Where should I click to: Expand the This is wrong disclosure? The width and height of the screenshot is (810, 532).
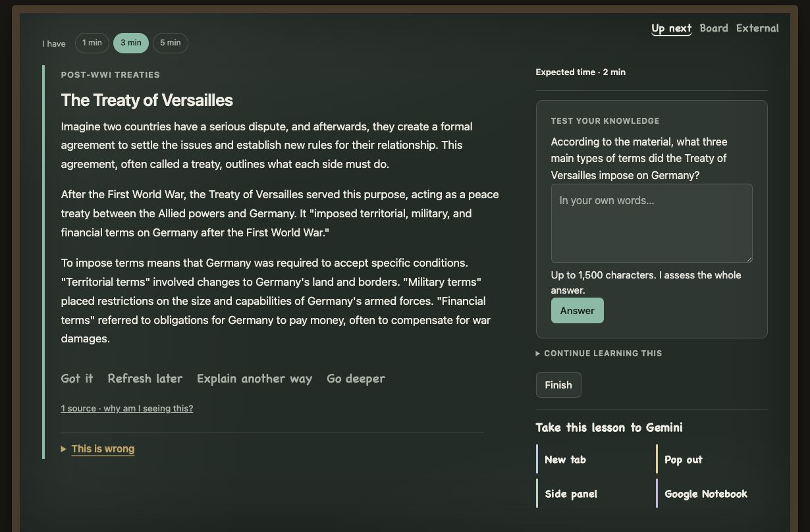click(x=103, y=449)
